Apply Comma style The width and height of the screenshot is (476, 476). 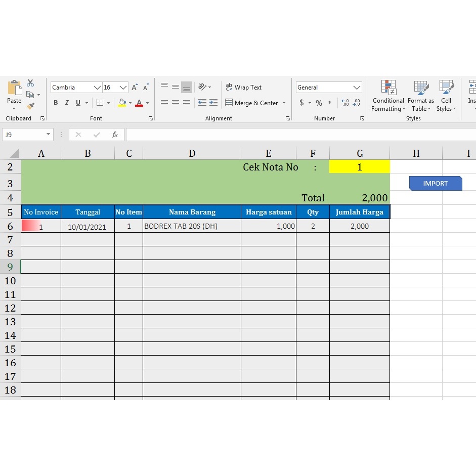[x=330, y=103]
